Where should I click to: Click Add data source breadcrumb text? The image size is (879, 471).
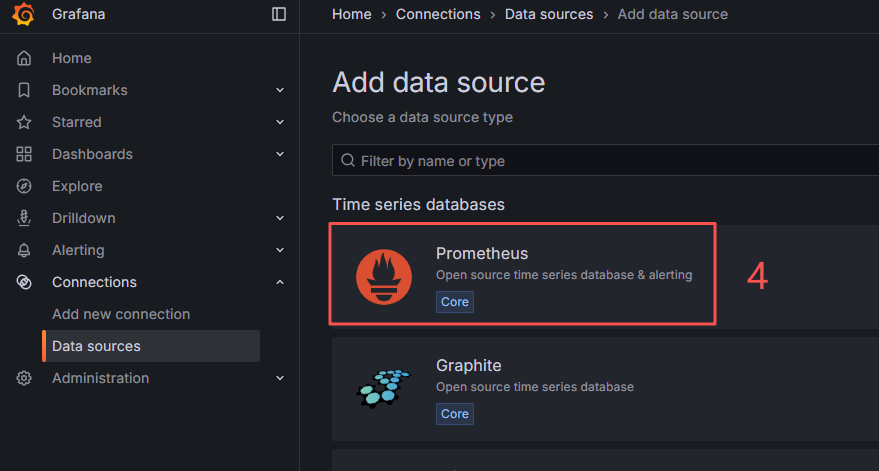click(673, 14)
